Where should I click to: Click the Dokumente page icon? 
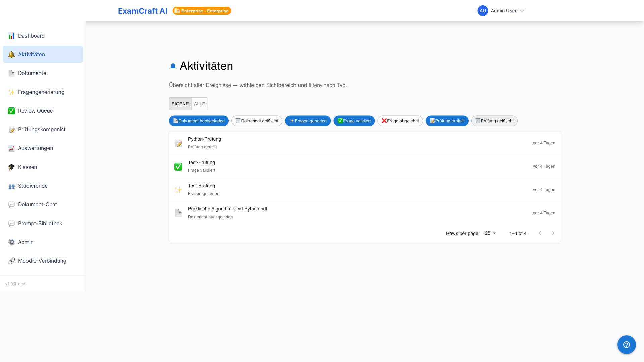11,73
